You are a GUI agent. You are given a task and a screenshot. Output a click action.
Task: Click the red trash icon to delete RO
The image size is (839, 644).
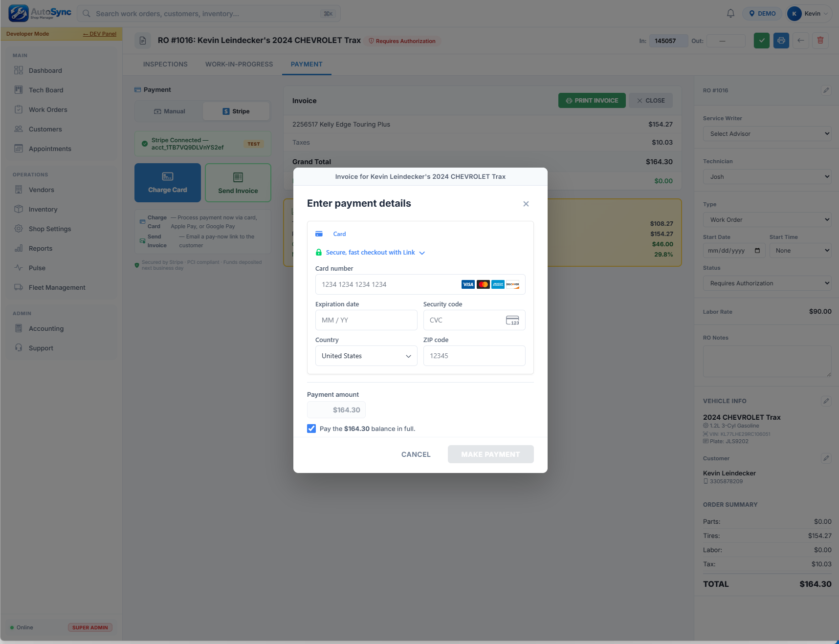[820, 41]
